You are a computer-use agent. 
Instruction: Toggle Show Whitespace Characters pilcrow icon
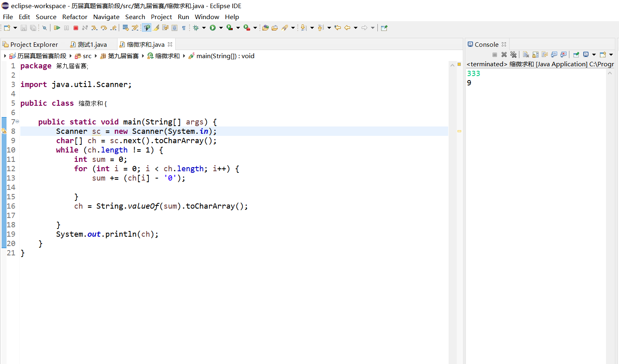coord(184,28)
